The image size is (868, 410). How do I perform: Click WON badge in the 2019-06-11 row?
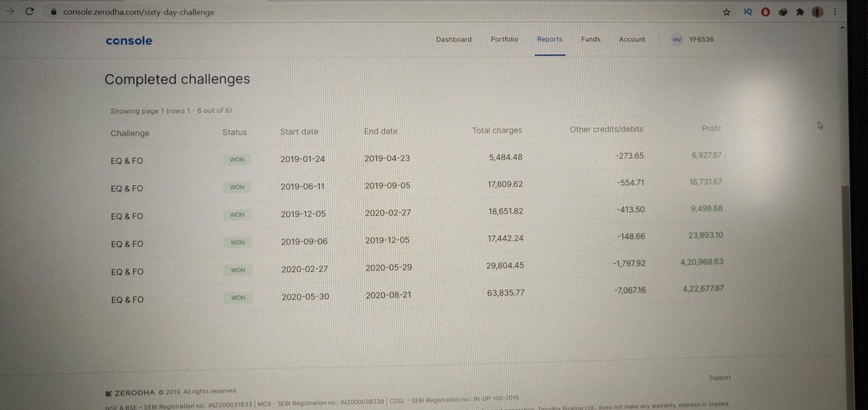click(237, 187)
